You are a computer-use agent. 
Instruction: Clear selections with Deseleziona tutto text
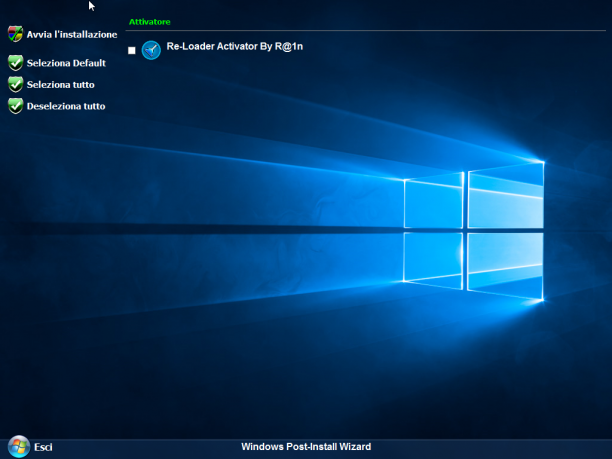click(x=66, y=106)
